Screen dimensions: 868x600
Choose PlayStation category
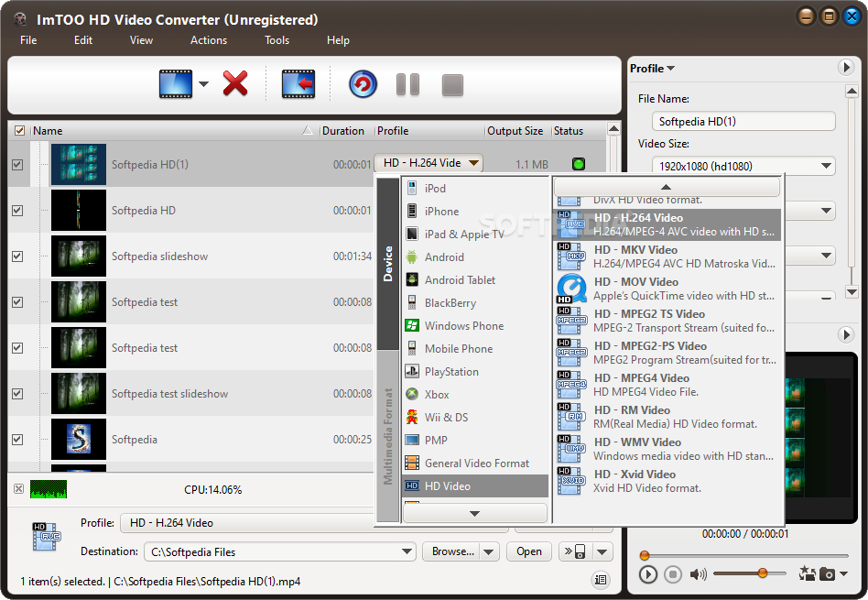(475, 371)
